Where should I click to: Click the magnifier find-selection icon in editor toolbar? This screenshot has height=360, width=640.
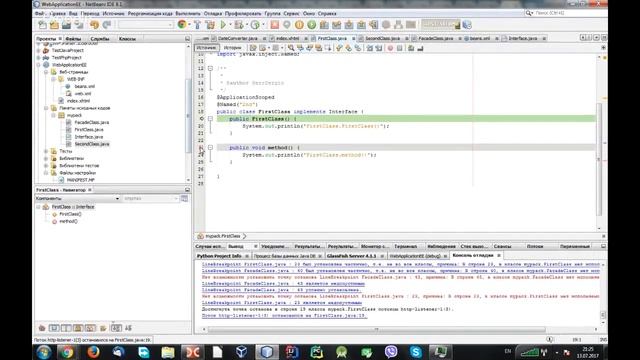click(x=291, y=48)
